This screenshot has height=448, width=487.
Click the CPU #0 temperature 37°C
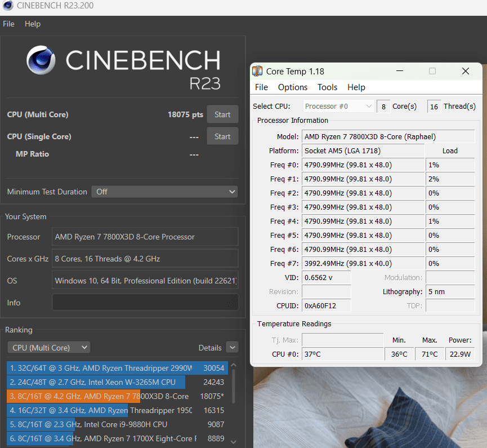(x=342, y=354)
